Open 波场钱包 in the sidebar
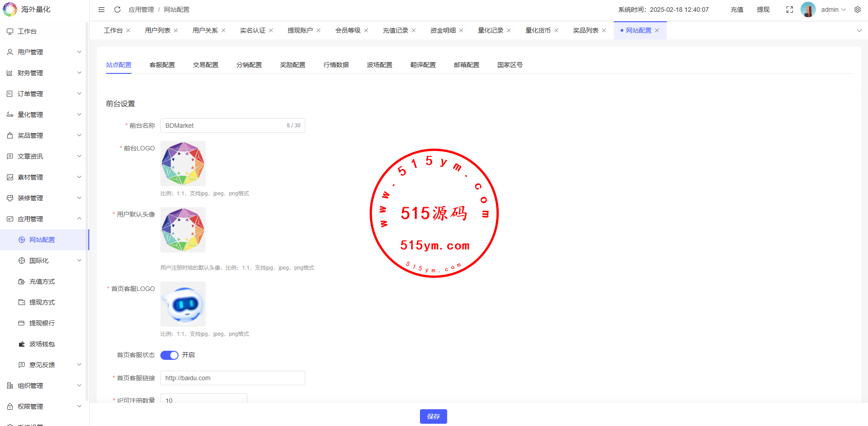The image size is (868, 426). coord(42,344)
